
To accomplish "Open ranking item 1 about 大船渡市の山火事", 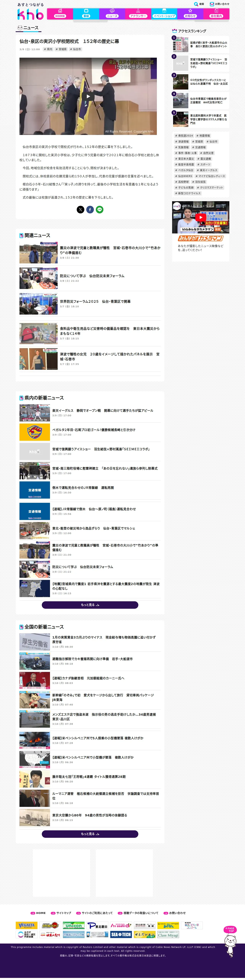I will coord(201,44).
